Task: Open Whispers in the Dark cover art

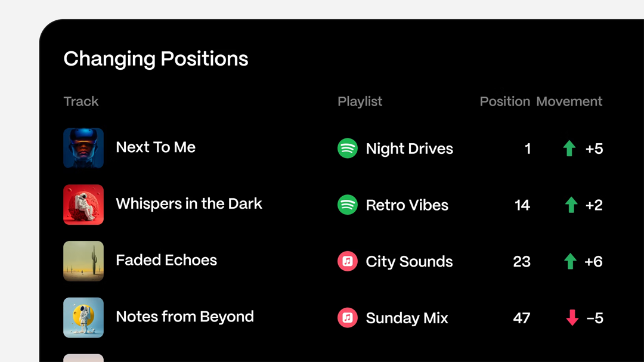Action: tap(83, 205)
